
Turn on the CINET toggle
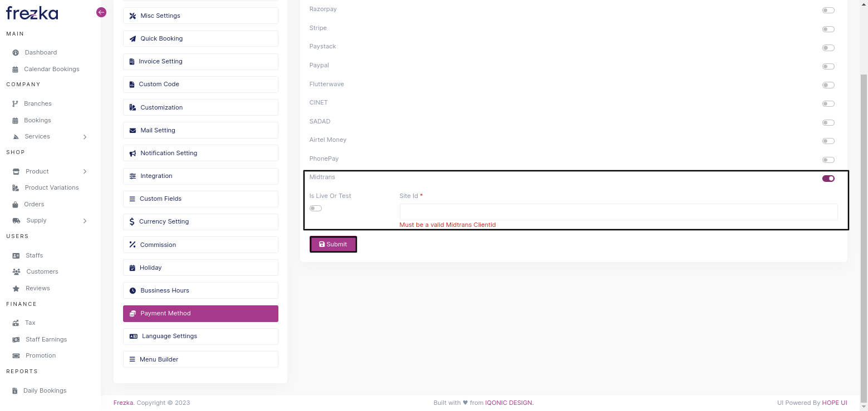828,104
